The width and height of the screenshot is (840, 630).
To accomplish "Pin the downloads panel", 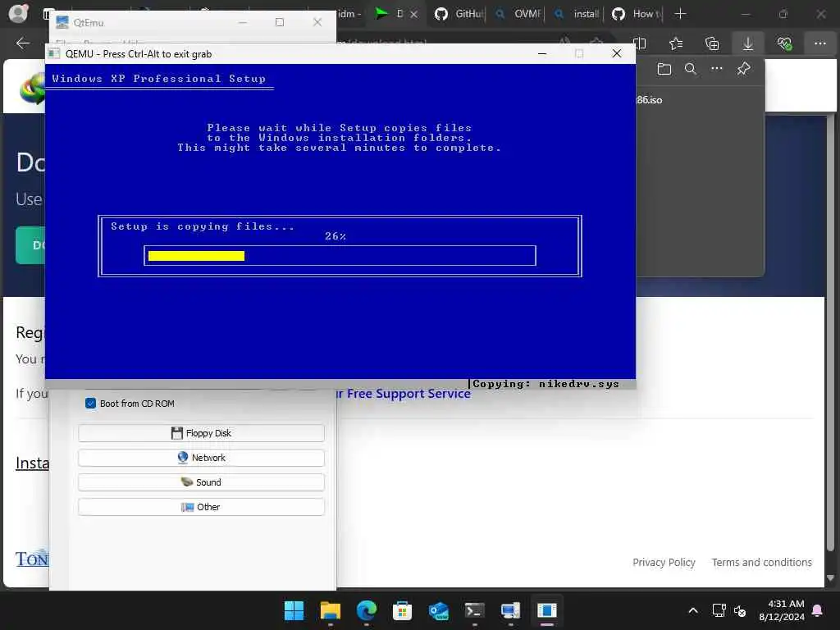I will 743,69.
